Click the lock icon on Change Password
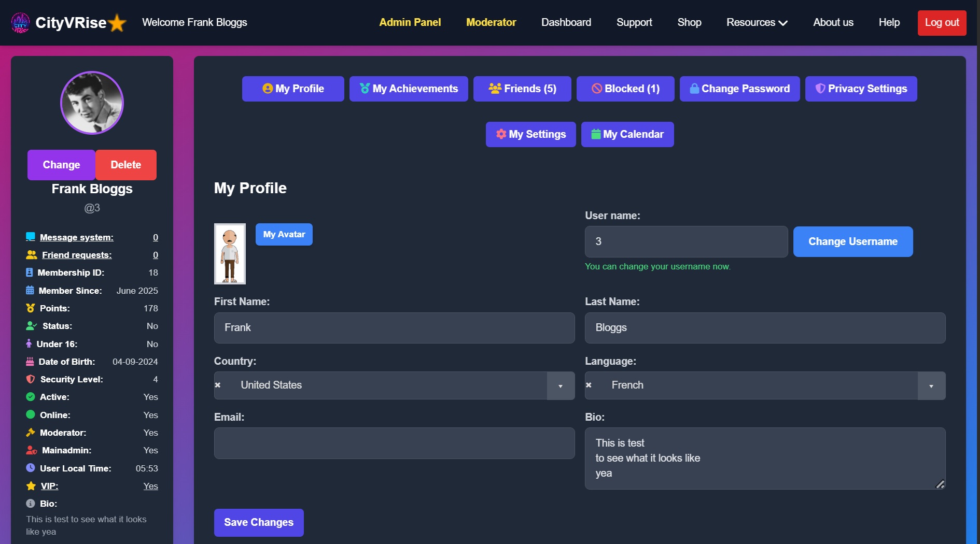This screenshot has height=544, width=980. (694, 89)
